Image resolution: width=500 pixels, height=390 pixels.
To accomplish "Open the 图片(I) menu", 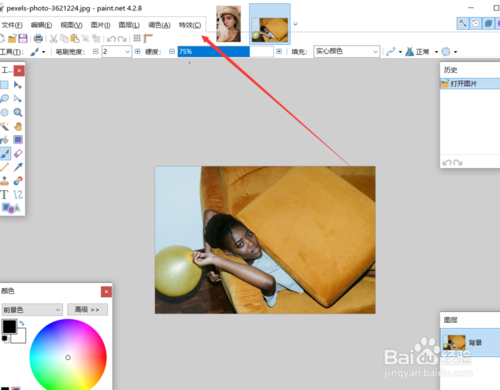I will [x=100, y=25].
